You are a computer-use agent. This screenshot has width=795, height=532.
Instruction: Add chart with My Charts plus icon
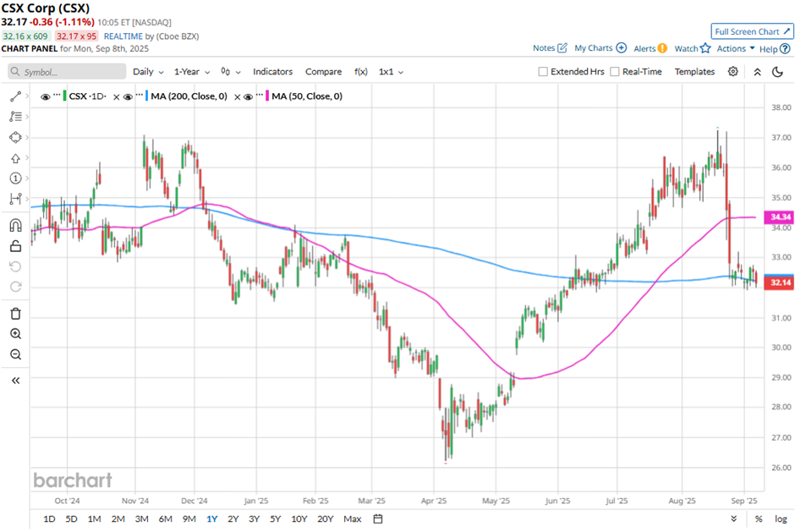(621, 47)
